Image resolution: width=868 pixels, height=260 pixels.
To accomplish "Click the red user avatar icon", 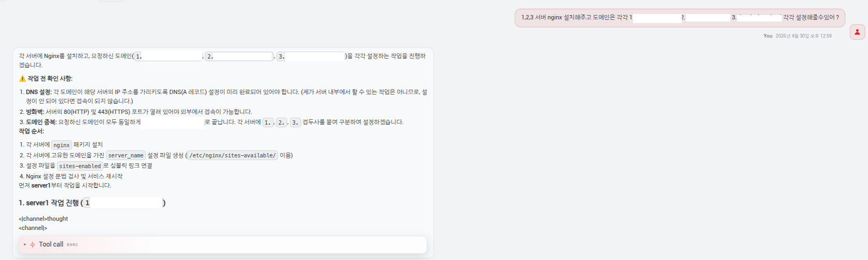I will point(857,32).
